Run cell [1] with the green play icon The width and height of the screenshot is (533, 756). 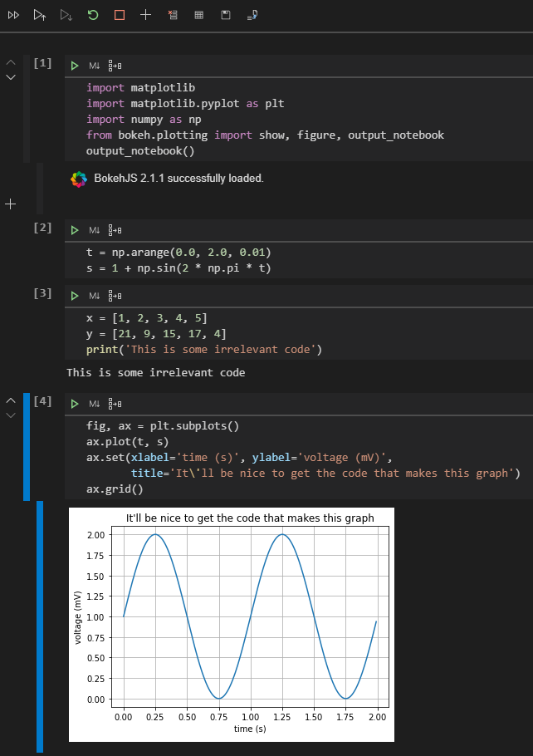pyautogui.click(x=75, y=66)
